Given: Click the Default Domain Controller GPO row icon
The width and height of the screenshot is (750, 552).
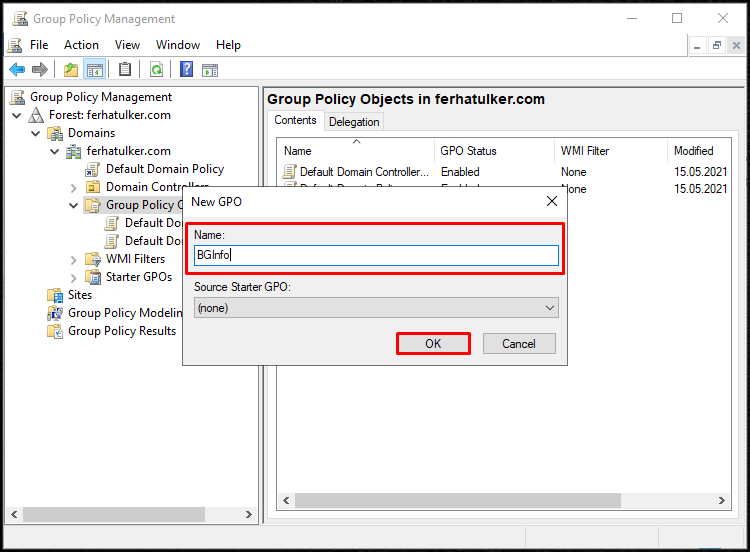Looking at the screenshot, I should [289, 171].
